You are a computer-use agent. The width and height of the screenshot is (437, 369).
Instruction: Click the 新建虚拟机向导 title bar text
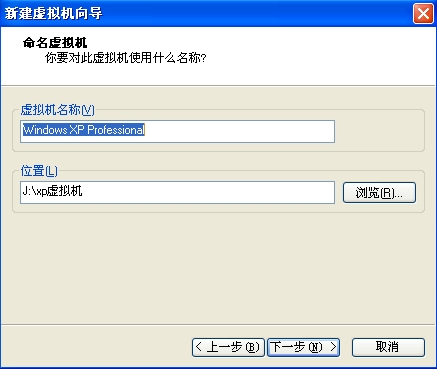(53, 14)
